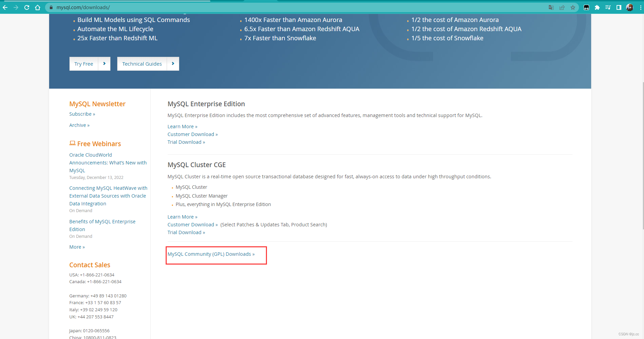Select '7x Faster than Snowflake' text
The height and width of the screenshot is (339, 644).
pyautogui.click(x=281, y=38)
